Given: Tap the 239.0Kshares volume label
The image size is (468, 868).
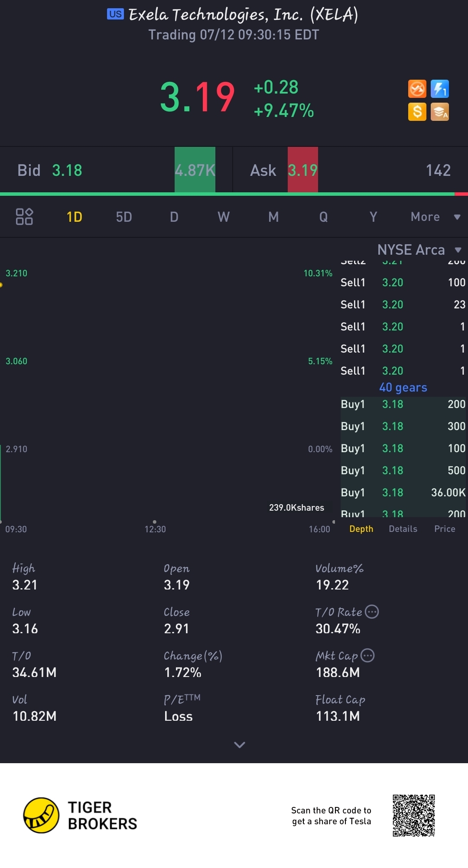Looking at the screenshot, I should (296, 508).
